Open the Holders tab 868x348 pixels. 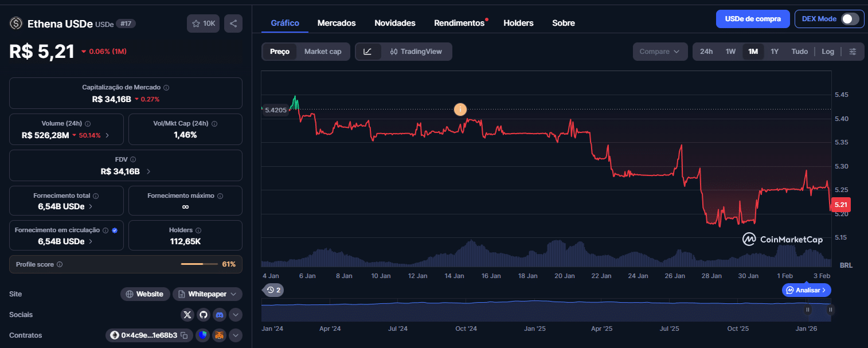518,23
